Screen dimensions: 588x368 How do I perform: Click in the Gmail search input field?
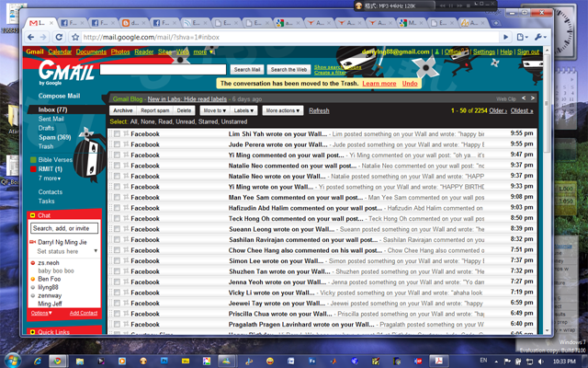point(163,70)
